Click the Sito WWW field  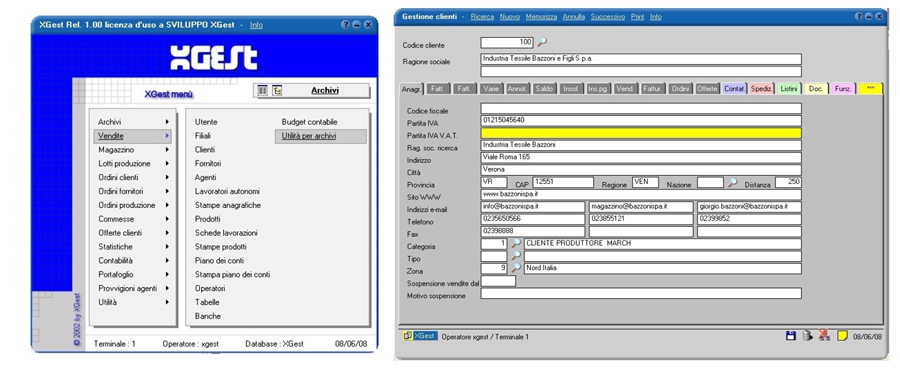pos(641,194)
